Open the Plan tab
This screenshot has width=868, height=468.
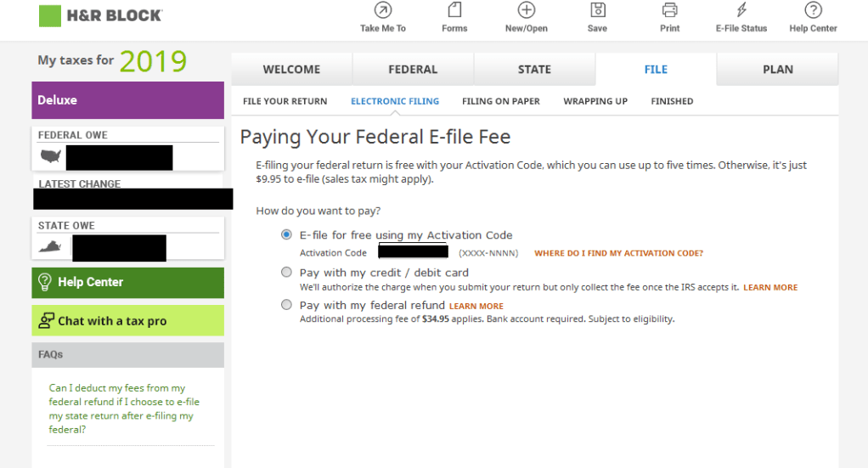pos(777,70)
